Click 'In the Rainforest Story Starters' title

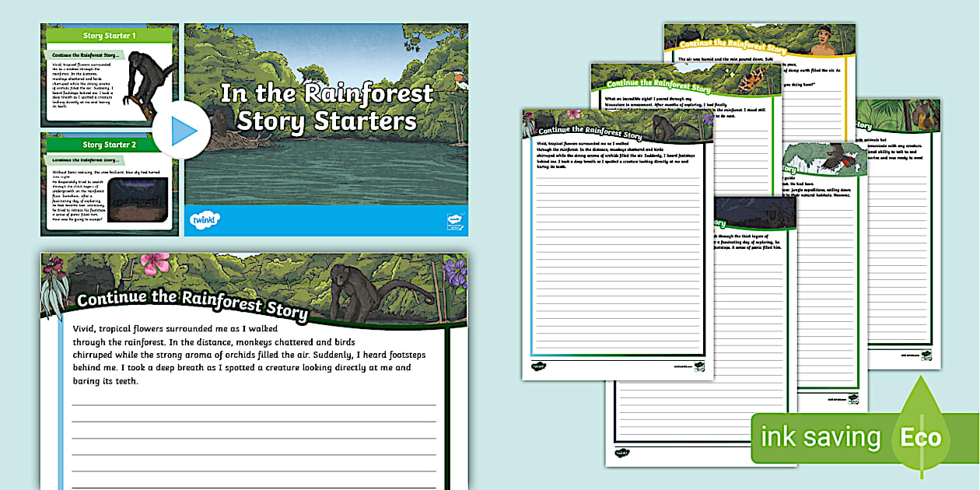click(x=327, y=107)
